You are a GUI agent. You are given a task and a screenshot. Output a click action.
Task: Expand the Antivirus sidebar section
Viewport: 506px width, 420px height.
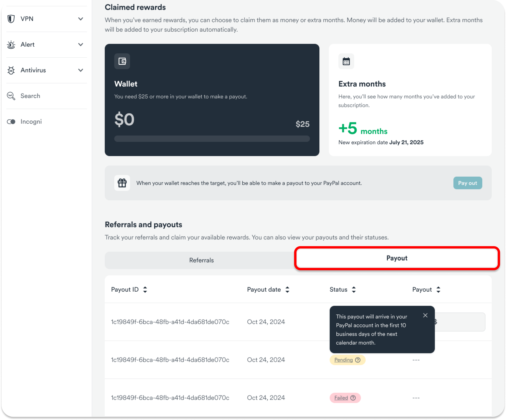(x=81, y=70)
